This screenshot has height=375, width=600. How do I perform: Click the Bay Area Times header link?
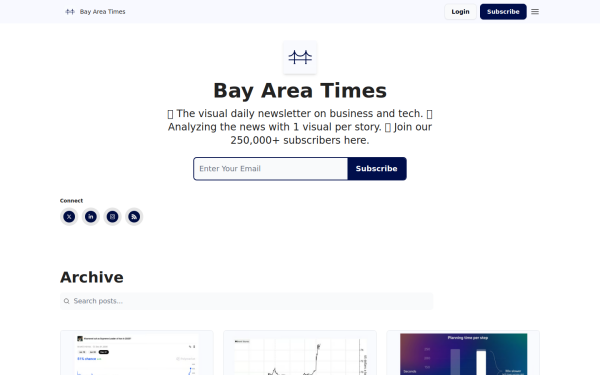pyautogui.click(x=102, y=12)
